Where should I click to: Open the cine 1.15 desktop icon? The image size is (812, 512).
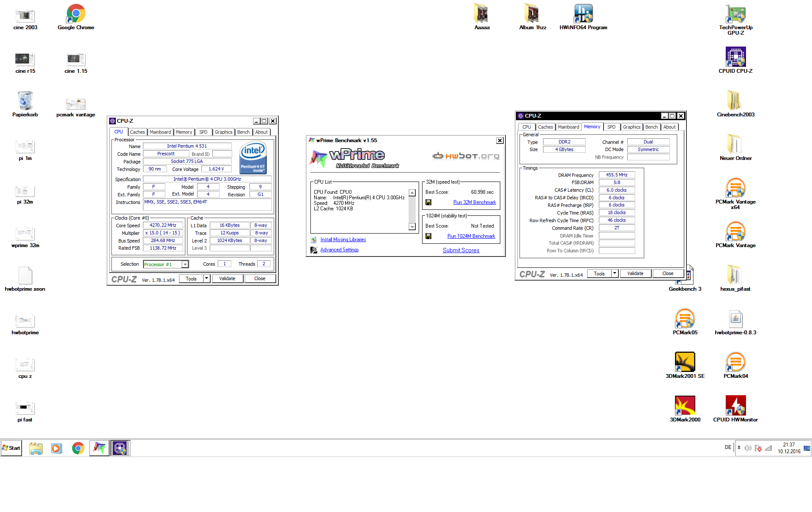[76, 62]
